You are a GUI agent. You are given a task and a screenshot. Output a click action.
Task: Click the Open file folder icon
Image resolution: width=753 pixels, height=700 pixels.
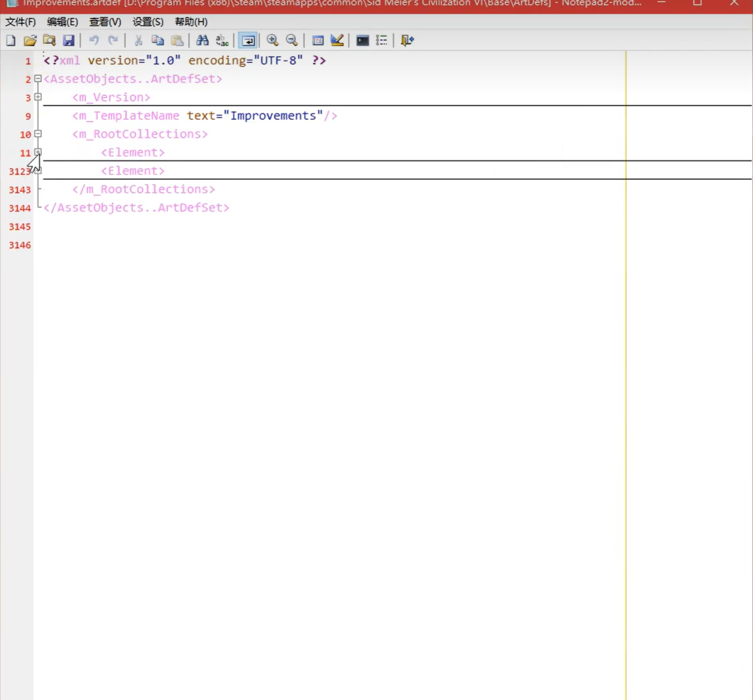point(30,41)
